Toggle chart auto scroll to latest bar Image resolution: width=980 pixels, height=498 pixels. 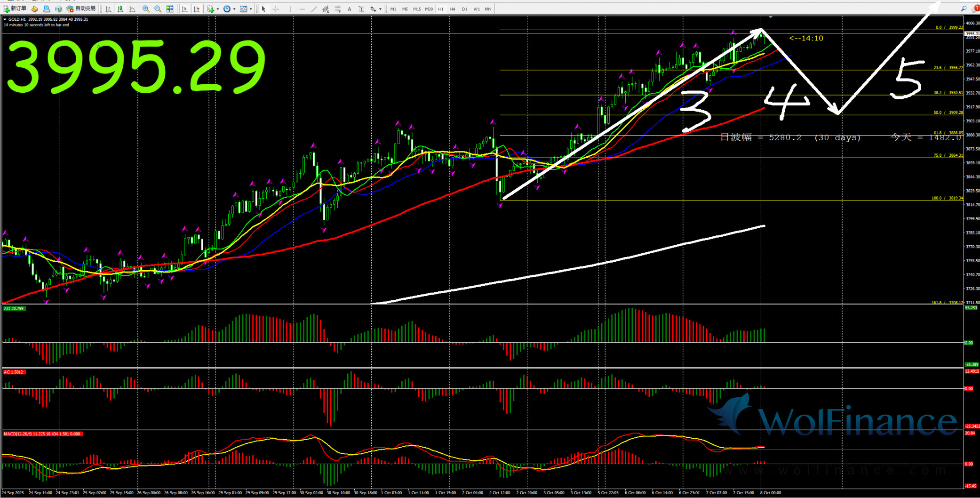[x=184, y=9]
